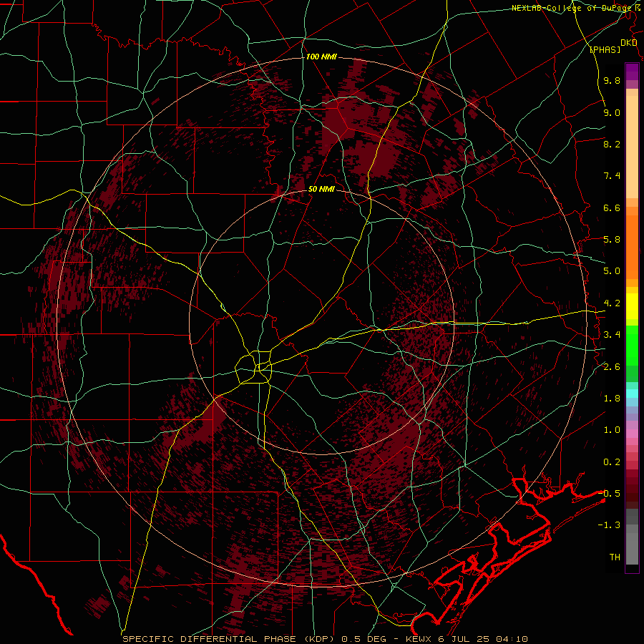Pick the cyan segment of the color scale
Screen dimensions: 644x644
632,394
